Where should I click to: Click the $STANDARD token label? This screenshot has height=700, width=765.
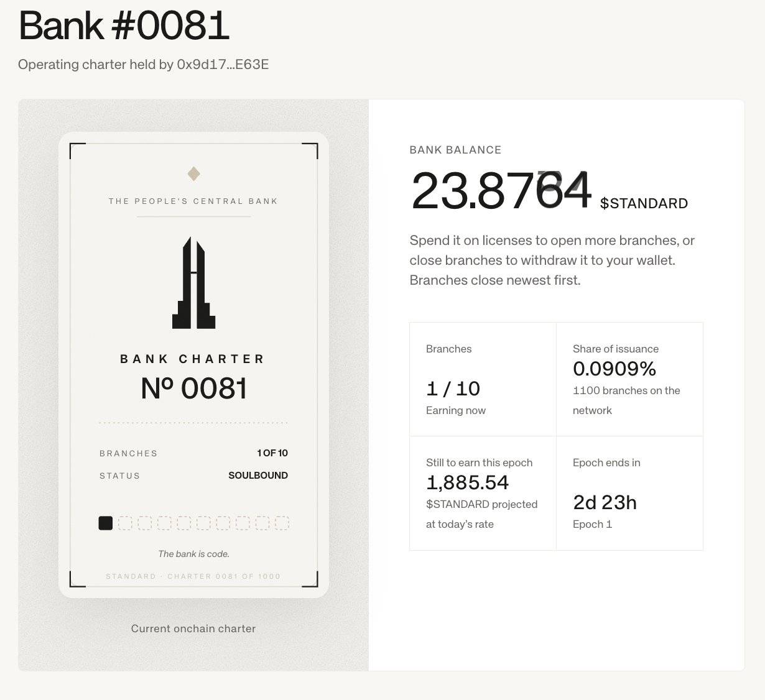(x=644, y=203)
